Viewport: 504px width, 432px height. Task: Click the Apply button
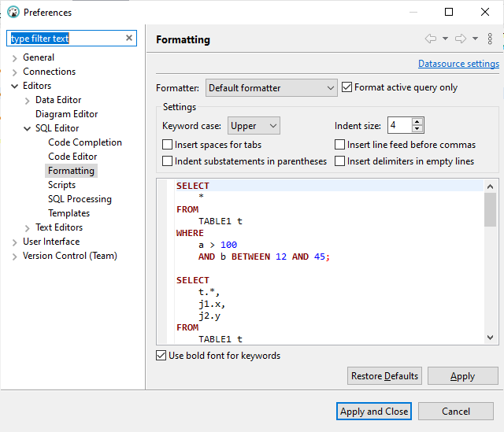(462, 376)
